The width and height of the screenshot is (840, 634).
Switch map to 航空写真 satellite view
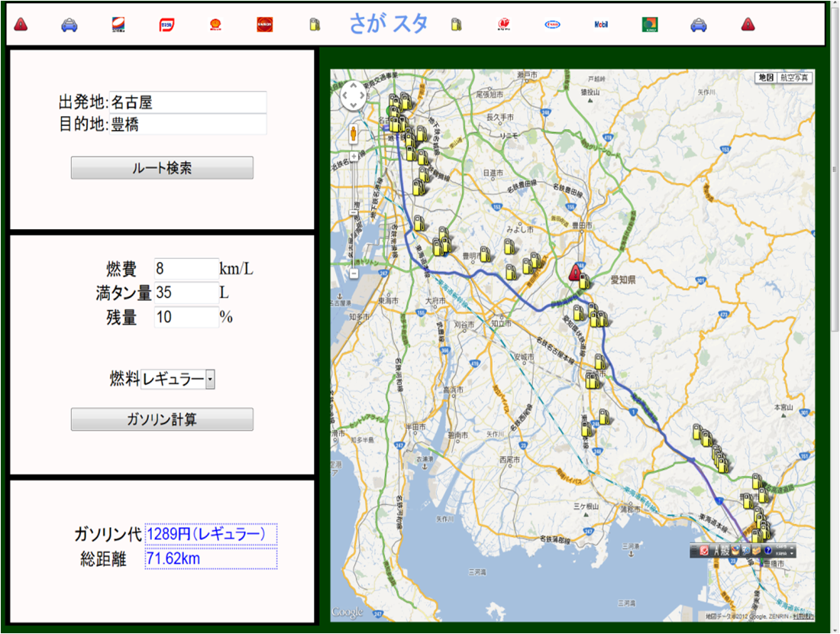click(795, 78)
